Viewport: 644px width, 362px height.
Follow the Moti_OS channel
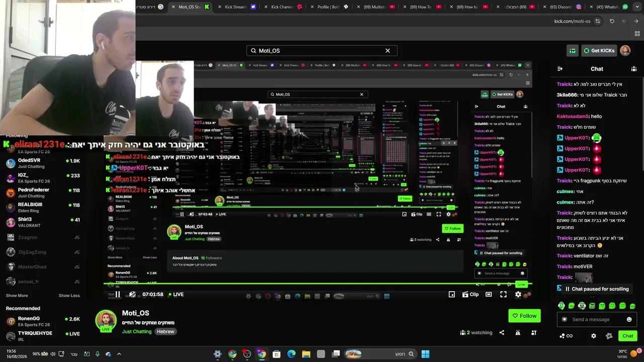pos(524,316)
